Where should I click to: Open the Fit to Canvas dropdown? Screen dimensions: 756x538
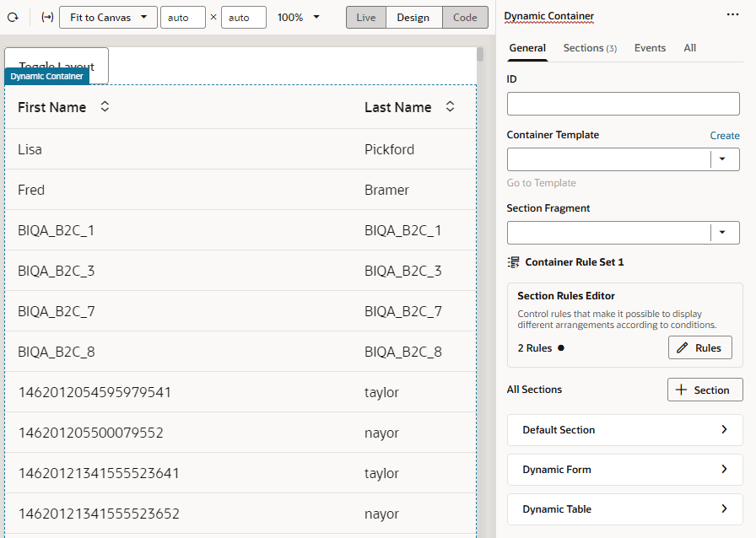pos(108,17)
